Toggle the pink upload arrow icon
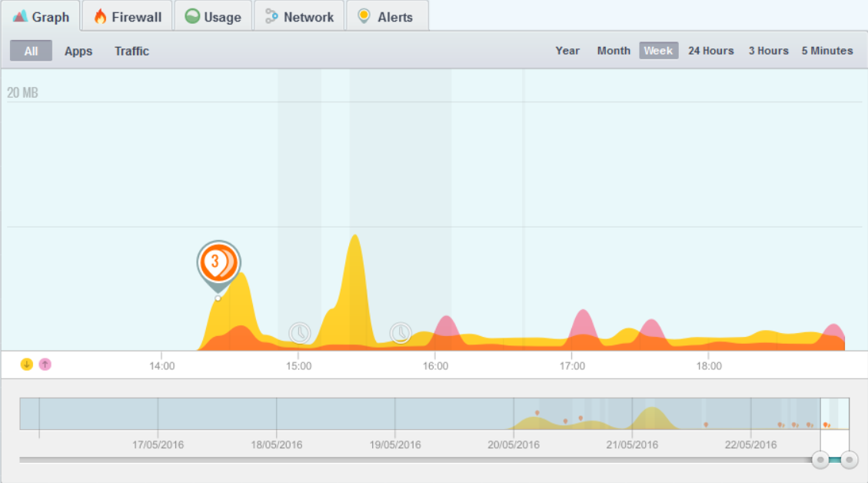The image size is (868, 483). point(45,365)
